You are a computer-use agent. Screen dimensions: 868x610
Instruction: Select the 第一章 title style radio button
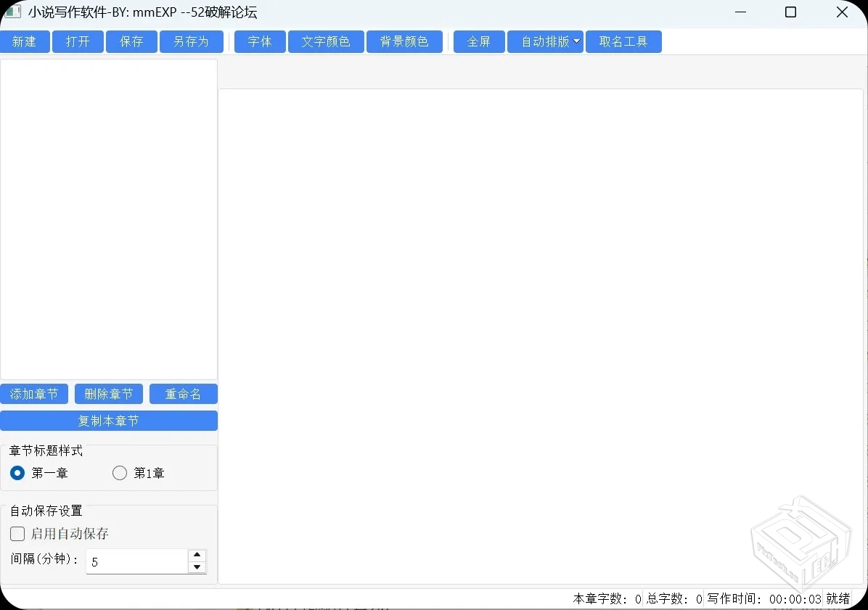[17, 473]
